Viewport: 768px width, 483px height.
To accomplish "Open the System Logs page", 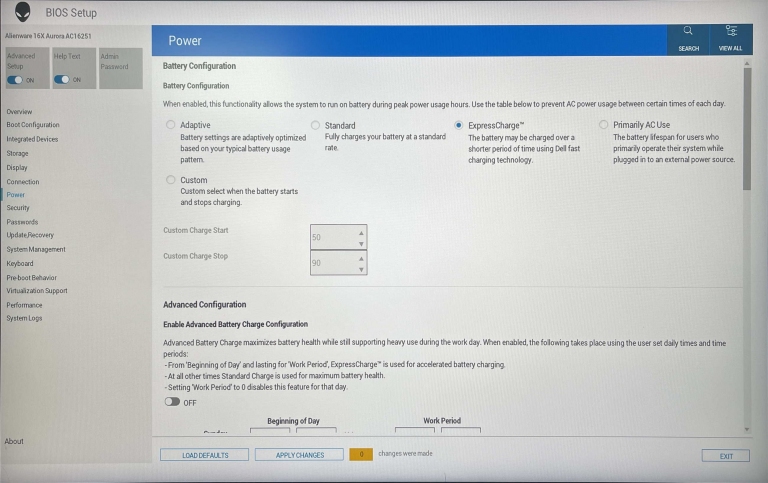I will coord(24,318).
